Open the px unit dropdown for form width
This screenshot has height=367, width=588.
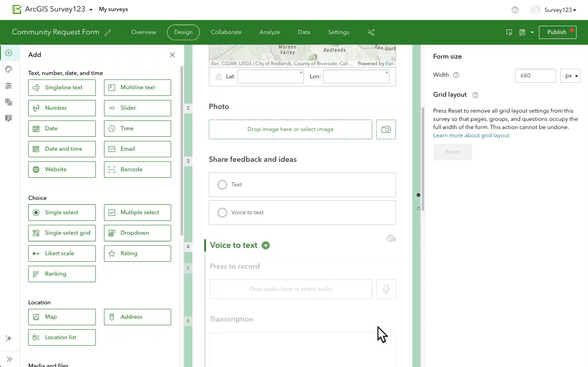[570, 76]
